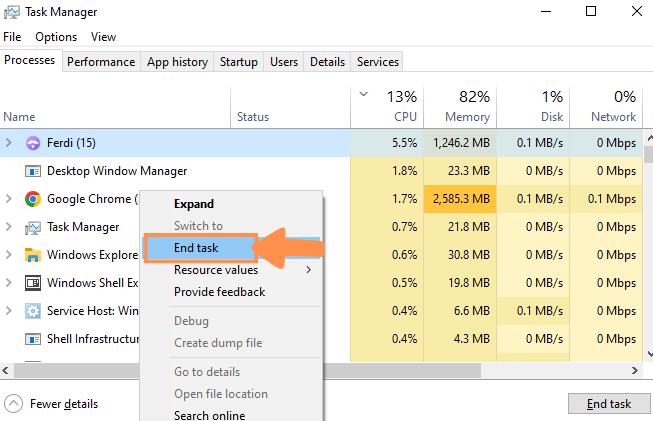Click the End task button at bottom
This screenshot has width=653, height=421.
(608, 404)
